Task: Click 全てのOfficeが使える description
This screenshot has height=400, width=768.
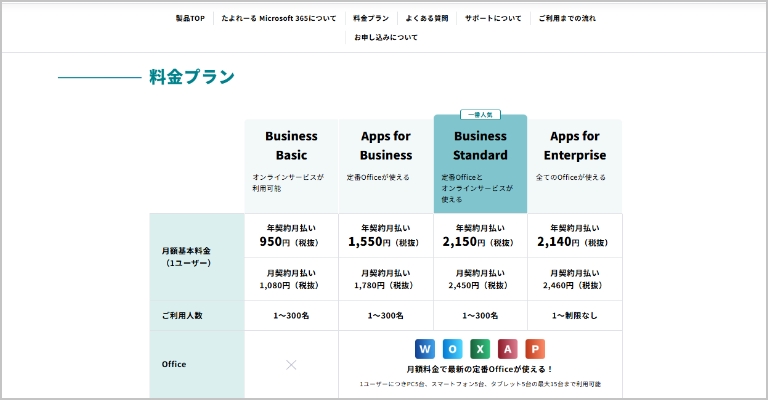Action: click(571, 177)
